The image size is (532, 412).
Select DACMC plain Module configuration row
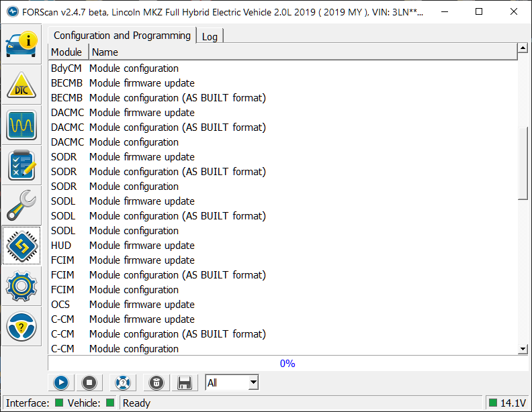coord(283,142)
